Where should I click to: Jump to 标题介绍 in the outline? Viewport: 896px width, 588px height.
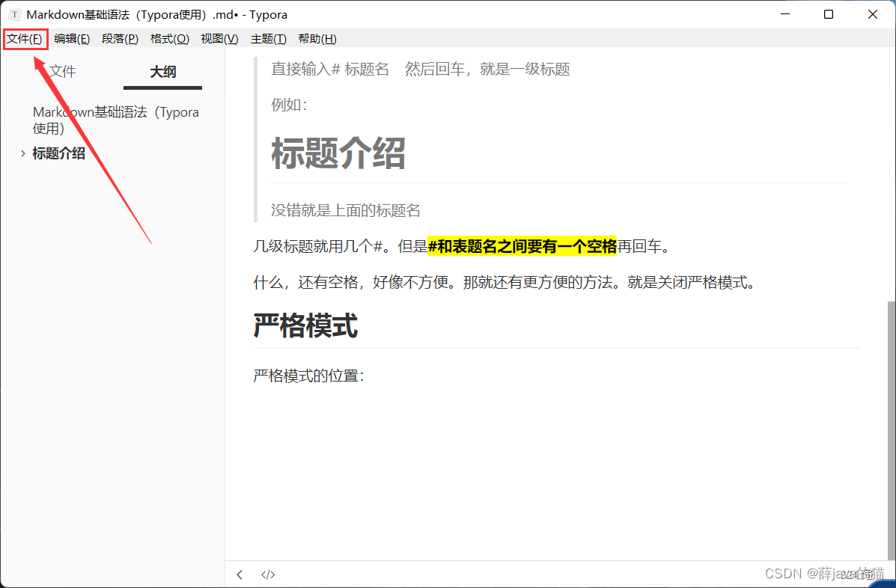coord(58,154)
